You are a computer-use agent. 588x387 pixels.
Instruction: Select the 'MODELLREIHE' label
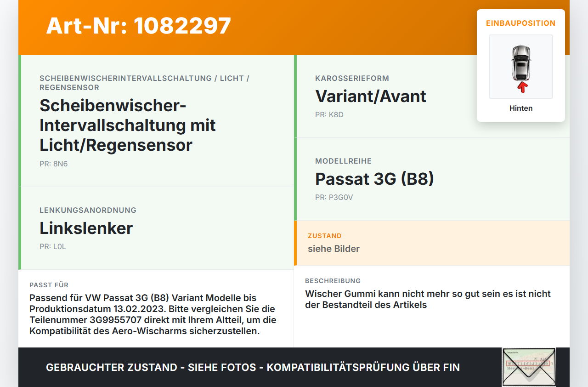[344, 161]
